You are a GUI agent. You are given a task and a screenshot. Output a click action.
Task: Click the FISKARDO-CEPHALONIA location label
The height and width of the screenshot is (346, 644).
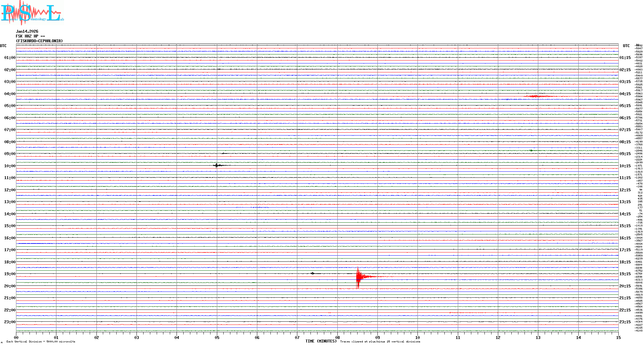click(39, 41)
